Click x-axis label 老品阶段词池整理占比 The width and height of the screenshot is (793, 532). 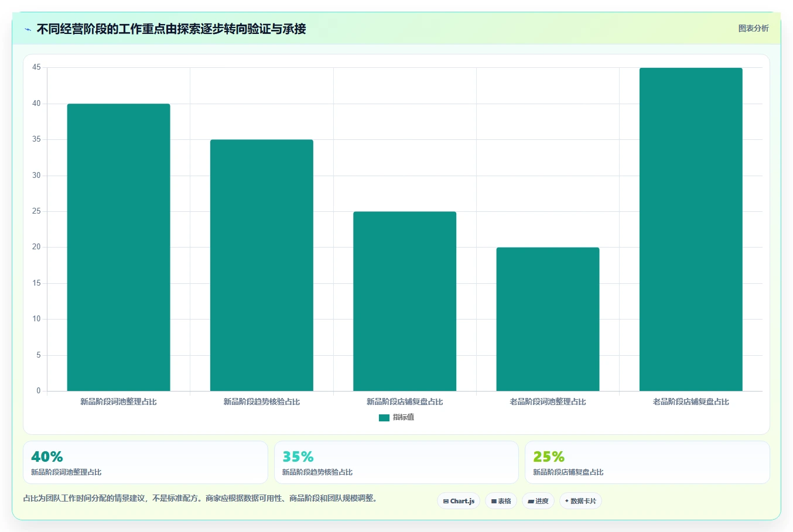coord(548,401)
